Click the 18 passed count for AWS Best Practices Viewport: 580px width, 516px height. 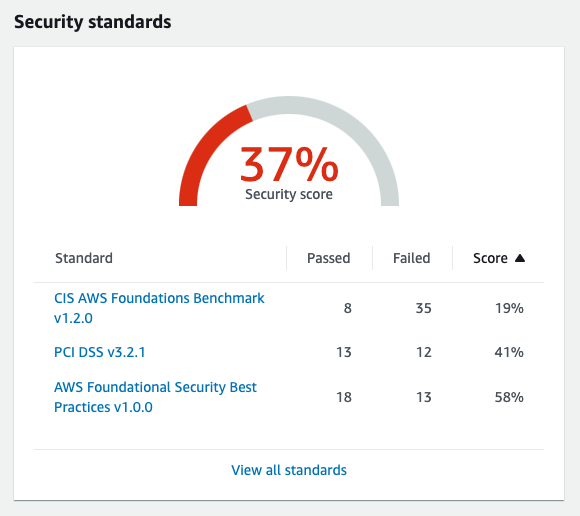coord(344,397)
